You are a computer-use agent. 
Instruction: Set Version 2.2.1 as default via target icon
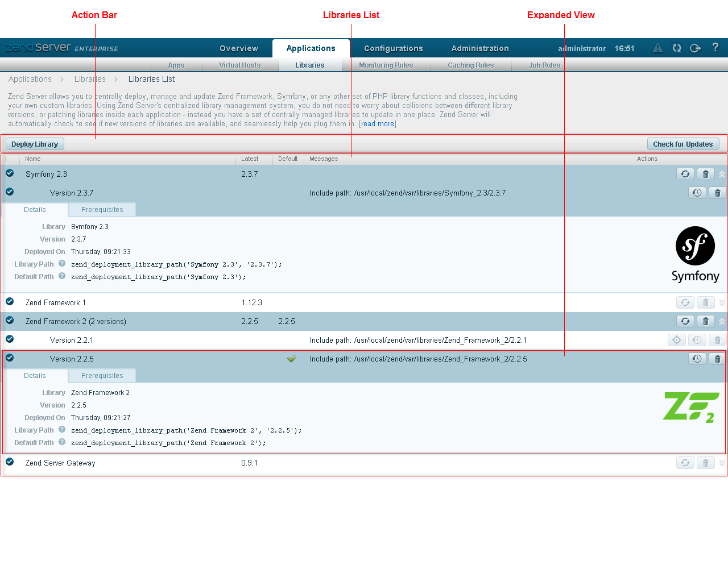[x=677, y=340]
